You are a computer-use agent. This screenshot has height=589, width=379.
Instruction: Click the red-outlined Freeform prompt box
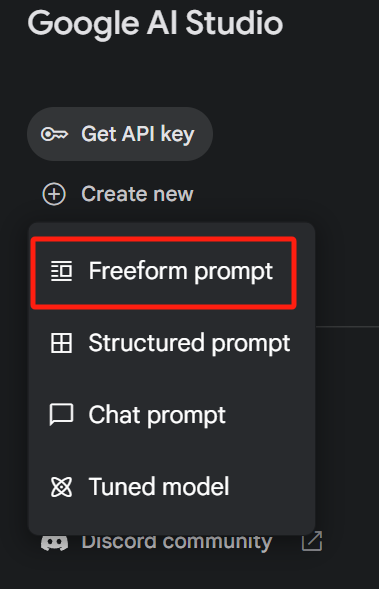click(164, 273)
